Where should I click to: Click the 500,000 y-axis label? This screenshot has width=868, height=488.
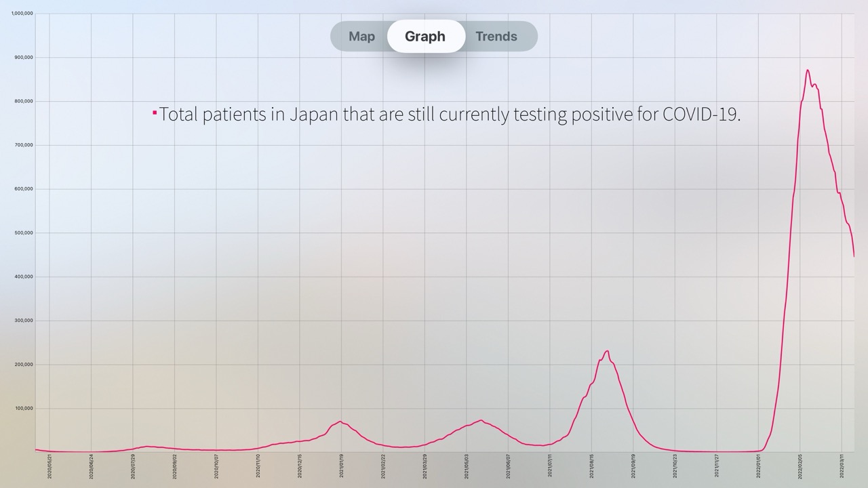pyautogui.click(x=24, y=233)
